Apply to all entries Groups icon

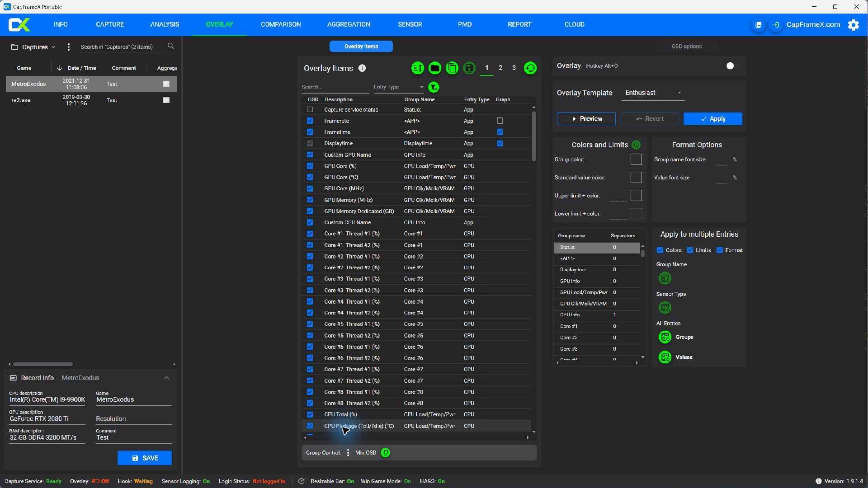tap(665, 337)
